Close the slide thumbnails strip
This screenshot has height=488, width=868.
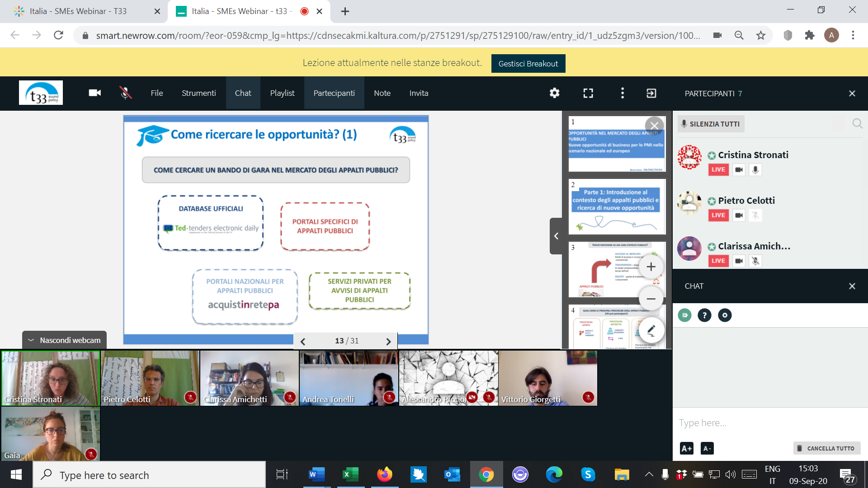coord(654,126)
